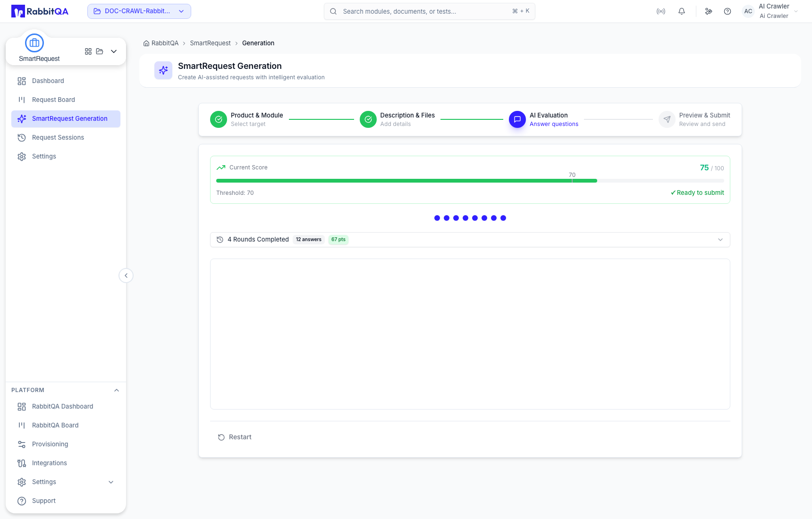Image resolution: width=812 pixels, height=519 pixels.
Task: Open Request Board in the sidebar
Action: coord(66,100)
